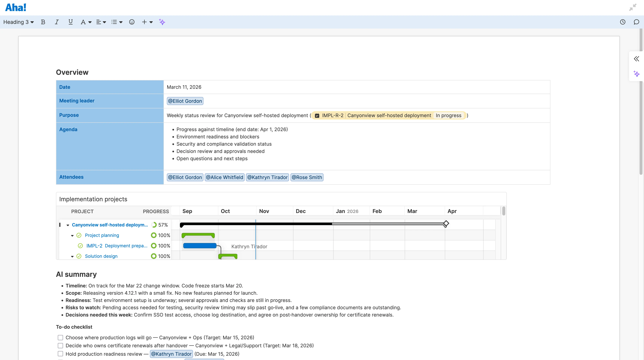Check 'Hold production readiness review' item
Image resolution: width=644 pixels, height=360 pixels.
(60, 353)
